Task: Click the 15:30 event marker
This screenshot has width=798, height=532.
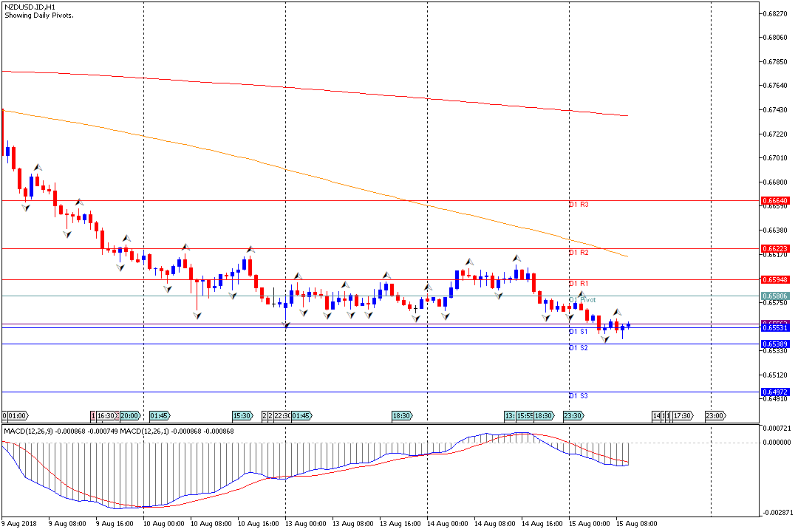Action: coord(242,416)
